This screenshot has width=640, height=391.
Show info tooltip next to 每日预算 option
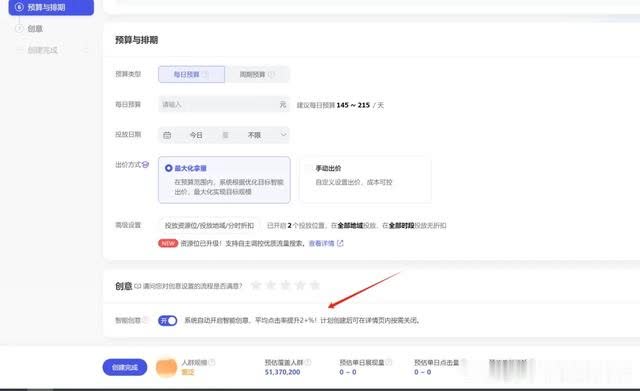[206, 74]
